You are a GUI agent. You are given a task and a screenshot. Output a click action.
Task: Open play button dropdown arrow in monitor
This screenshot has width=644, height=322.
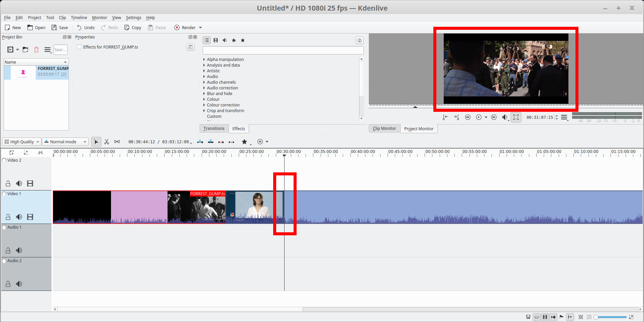486,117
